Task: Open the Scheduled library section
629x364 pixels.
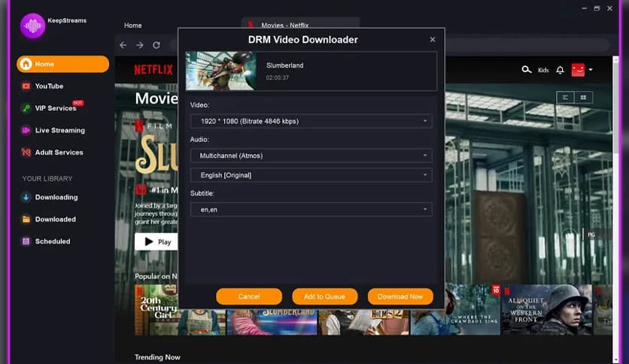Action: pos(53,241)
